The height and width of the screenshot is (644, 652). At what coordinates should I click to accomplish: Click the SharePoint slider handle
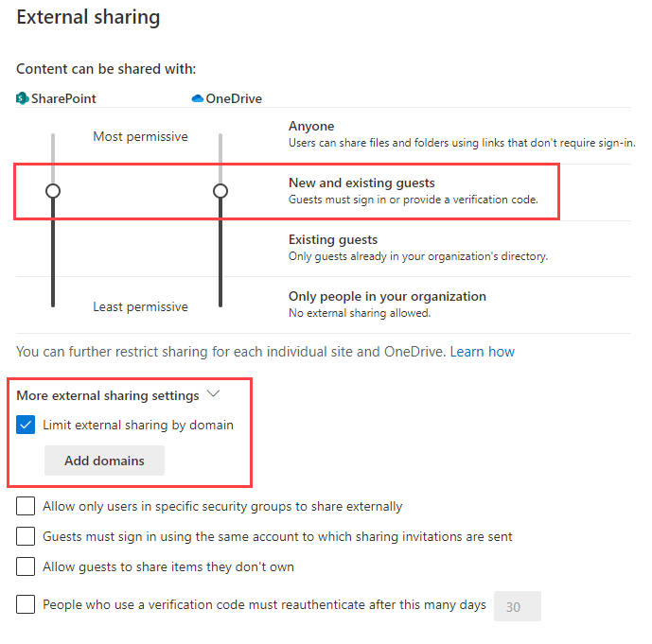(x=53, y=191)
